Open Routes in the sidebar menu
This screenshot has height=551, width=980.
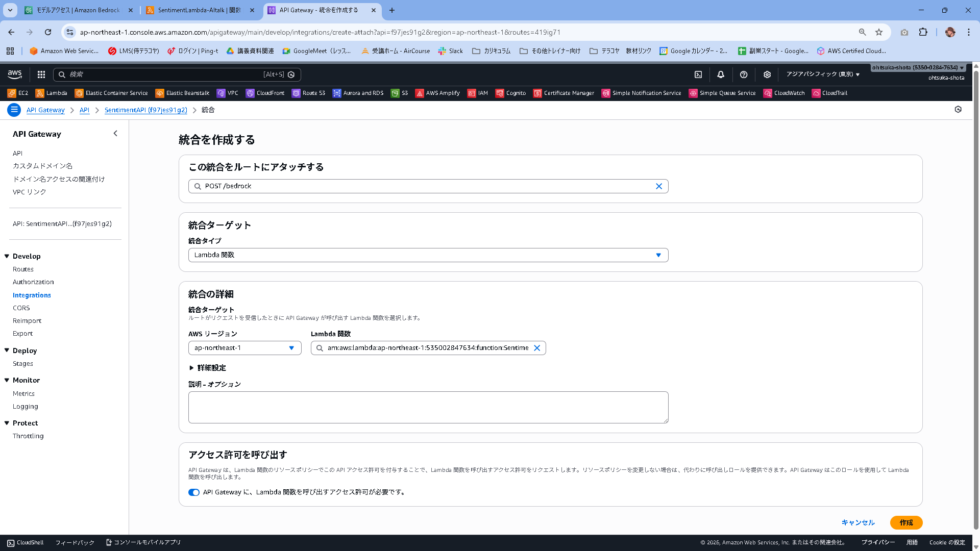point(23,269)
